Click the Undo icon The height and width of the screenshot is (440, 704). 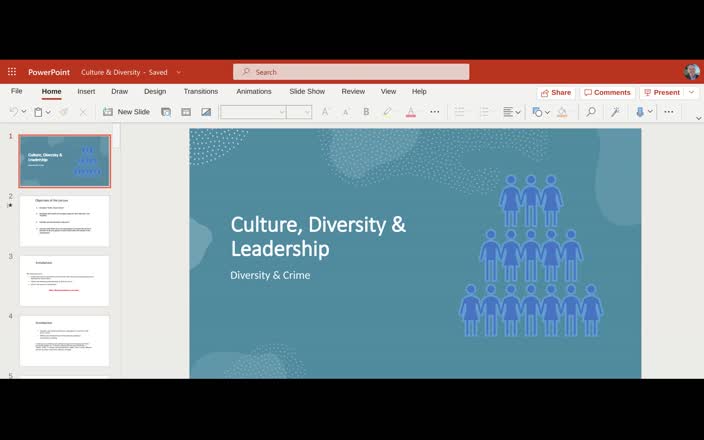tap(13, 112)
